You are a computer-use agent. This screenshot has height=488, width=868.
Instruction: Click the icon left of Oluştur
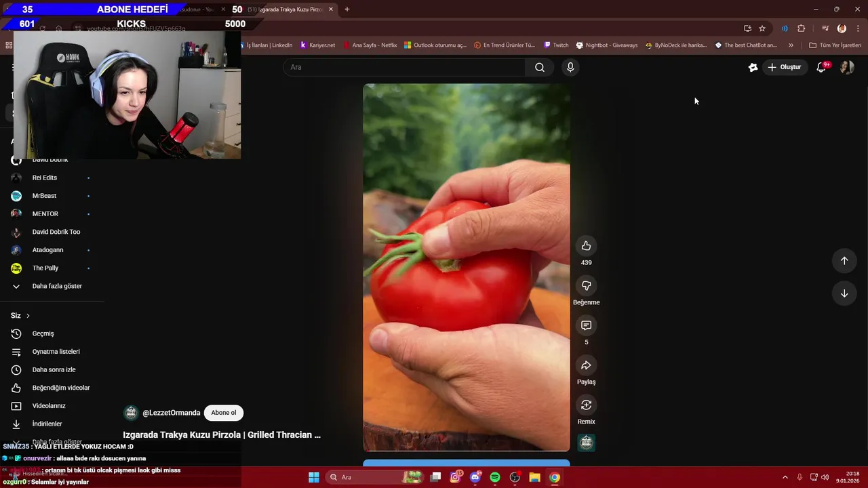(753, 67)
